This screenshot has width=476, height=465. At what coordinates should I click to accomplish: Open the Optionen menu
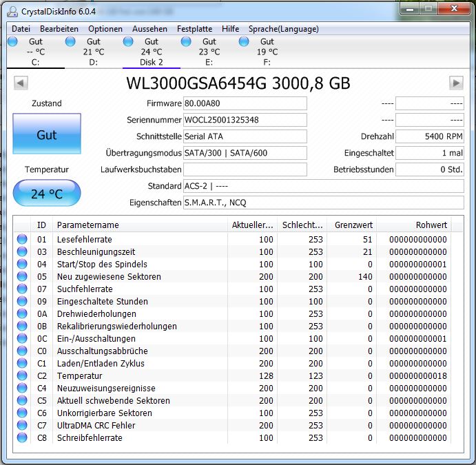[x=105, y=29]
